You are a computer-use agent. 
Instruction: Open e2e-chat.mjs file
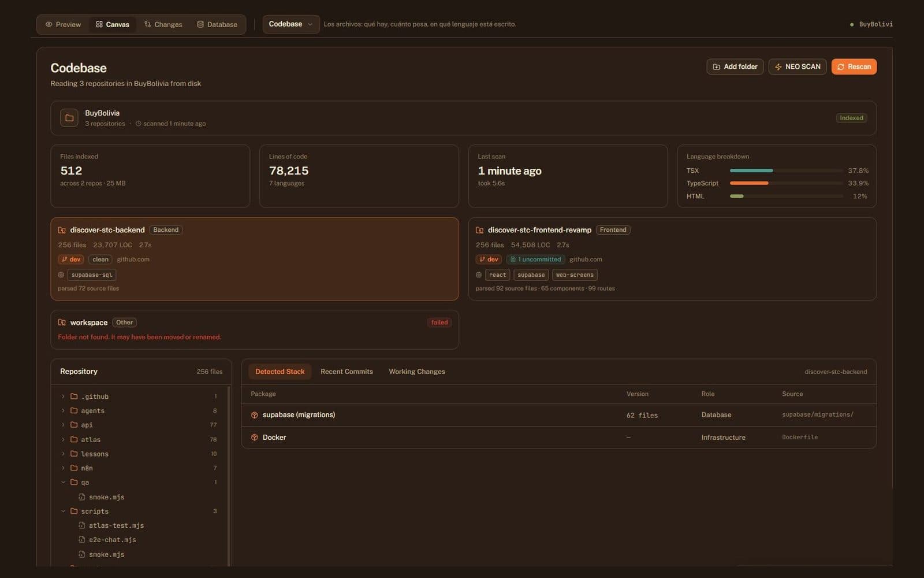[x=112, y=540]
